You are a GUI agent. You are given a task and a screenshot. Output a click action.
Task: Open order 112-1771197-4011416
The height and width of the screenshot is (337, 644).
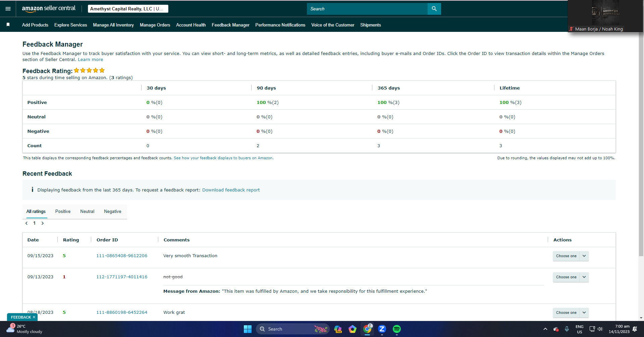point(122,277)
